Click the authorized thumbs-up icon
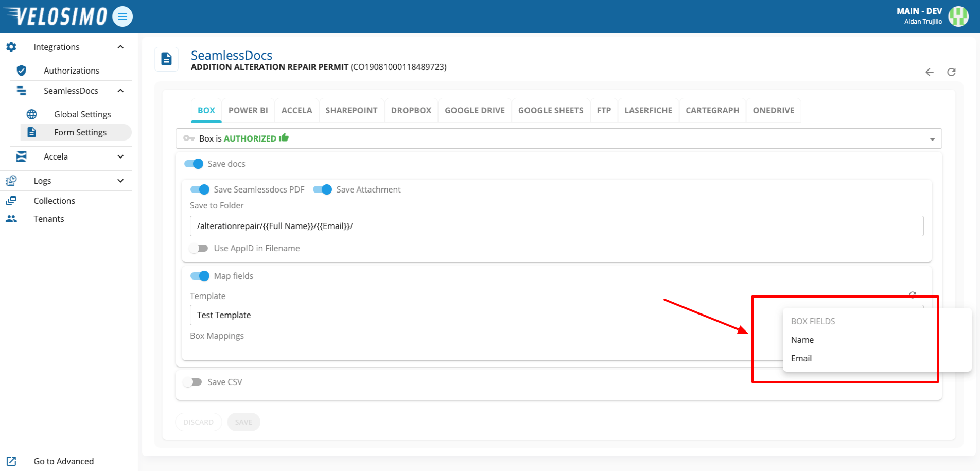Screen dimensions: 980x471 [284, 137]
